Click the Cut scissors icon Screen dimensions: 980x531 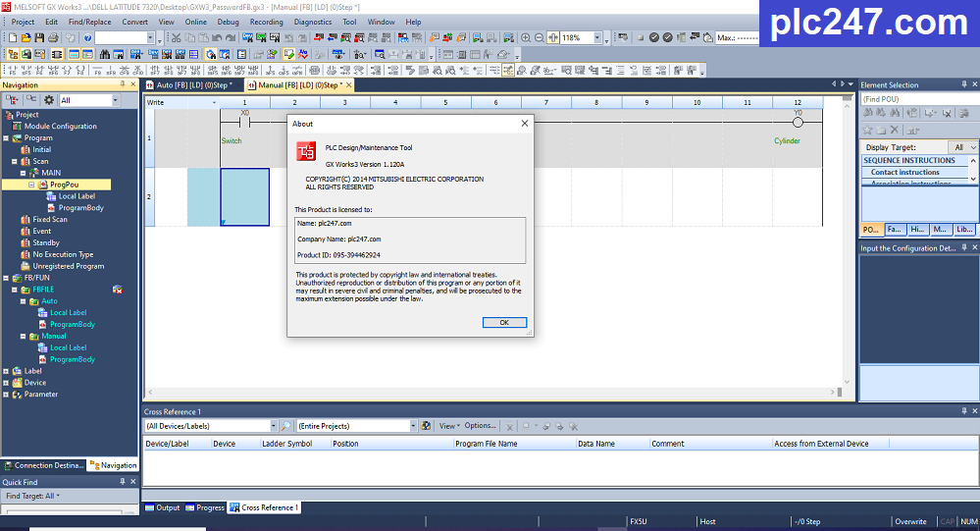click(x=177, y=37)
